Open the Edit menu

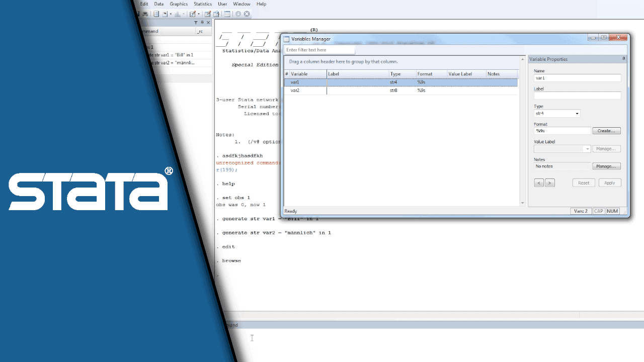click(x=144, y=4)
